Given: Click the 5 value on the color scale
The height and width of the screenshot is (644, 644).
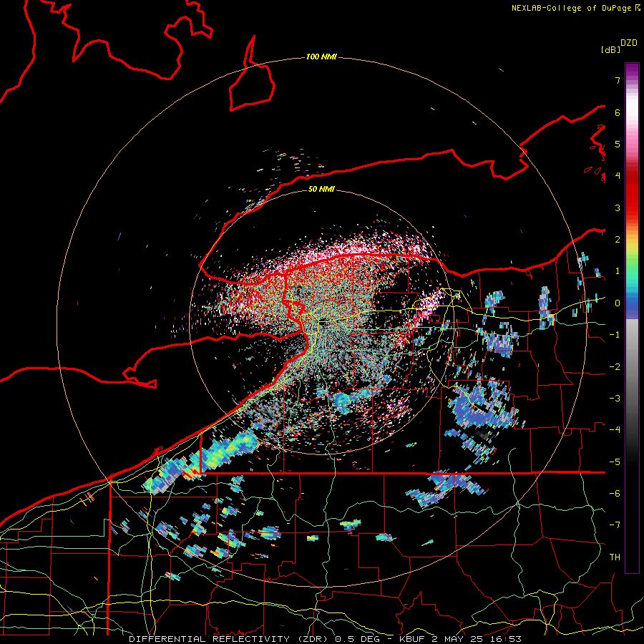Looking at the screenshot, I should 618,144.
